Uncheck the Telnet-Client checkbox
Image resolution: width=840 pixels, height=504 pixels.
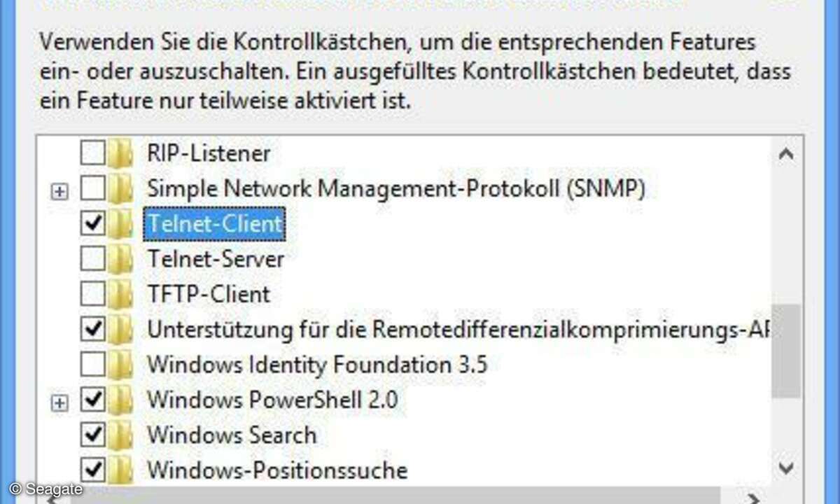[93, 223]
